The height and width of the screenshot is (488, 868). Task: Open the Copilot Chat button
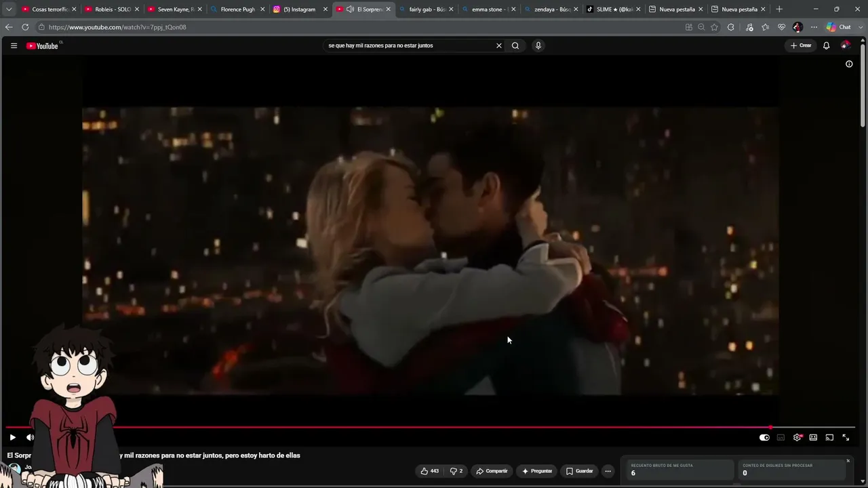coord(838,27)
